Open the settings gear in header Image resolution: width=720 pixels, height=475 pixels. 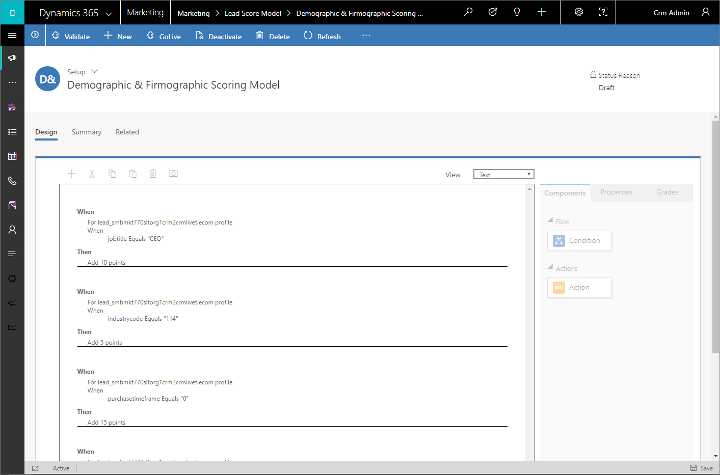pyautogui.click(x=579, y=12)
